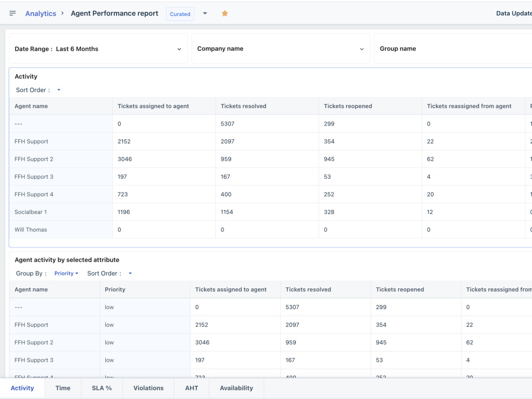Go to Analytics breadcrumb link
The height and width of the screenshot is (399, 532).
click(x=41, y=13)
